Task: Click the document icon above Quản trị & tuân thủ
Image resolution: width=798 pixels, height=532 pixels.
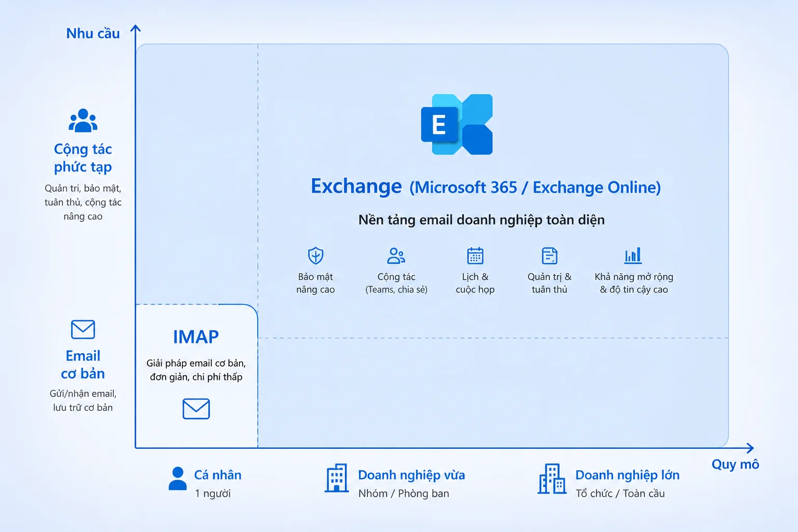Action: point(549,256)
